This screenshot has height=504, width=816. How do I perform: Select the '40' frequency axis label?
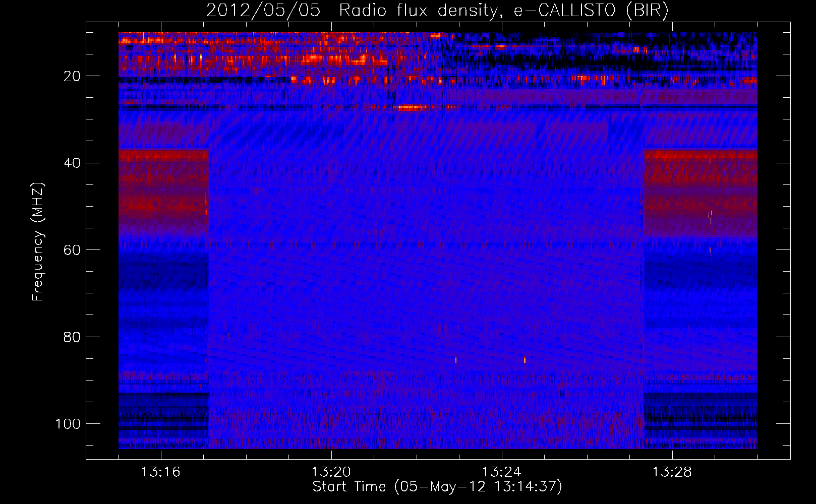coord(72,163)
